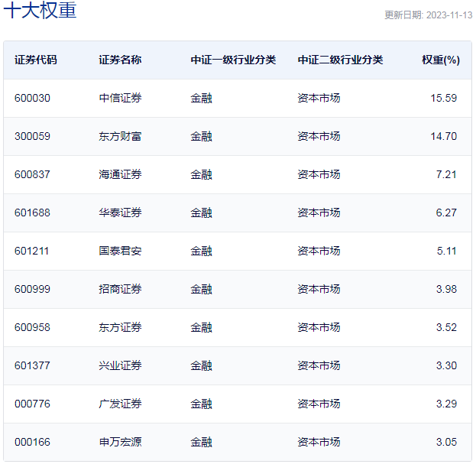
Task: Select security code 000166
Action: tap(32, 443)
